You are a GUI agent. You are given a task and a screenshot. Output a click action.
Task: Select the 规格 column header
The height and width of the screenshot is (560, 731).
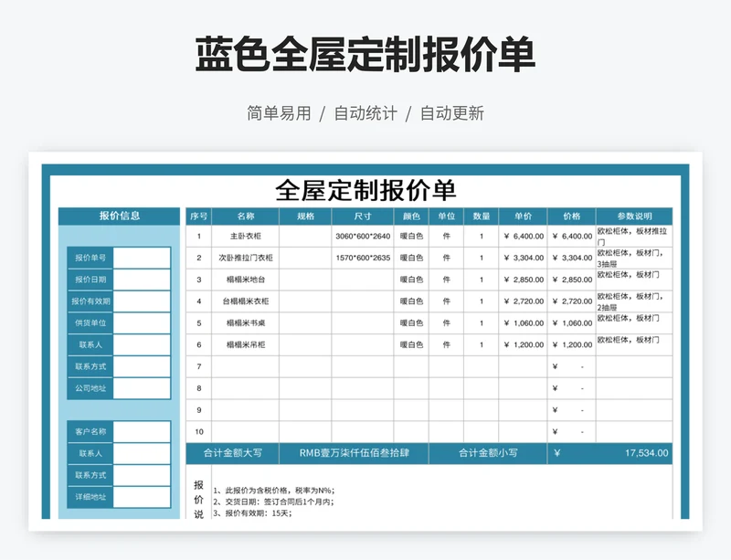[305, 217]
